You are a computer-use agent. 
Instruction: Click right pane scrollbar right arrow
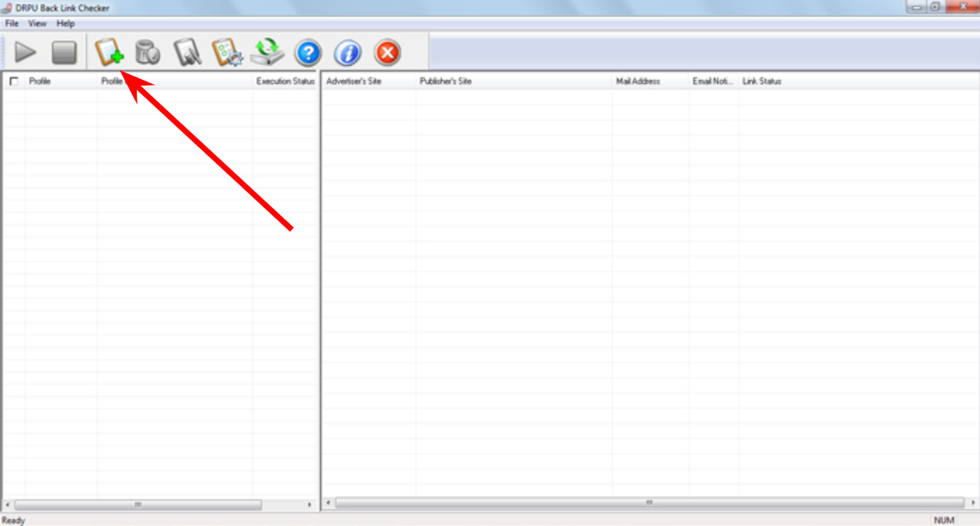click(972, 503)
